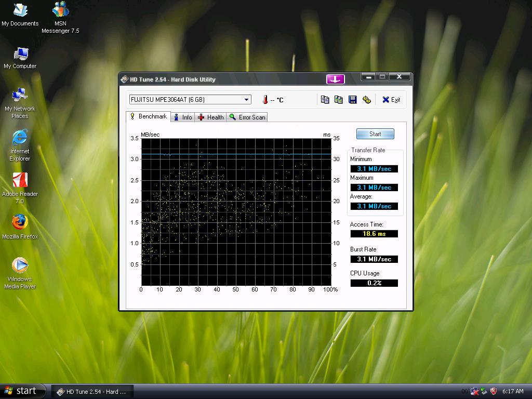This screenshot has height=399, width=532.
Task: Click the 6:17 AM taskbar clock
Action: click(x=513, y=391)
